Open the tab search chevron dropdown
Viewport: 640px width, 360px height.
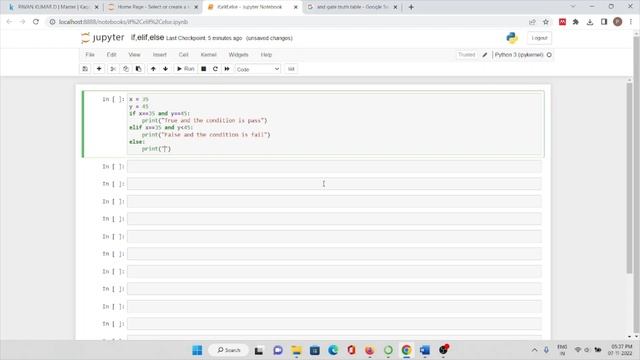tap(573, 7)
